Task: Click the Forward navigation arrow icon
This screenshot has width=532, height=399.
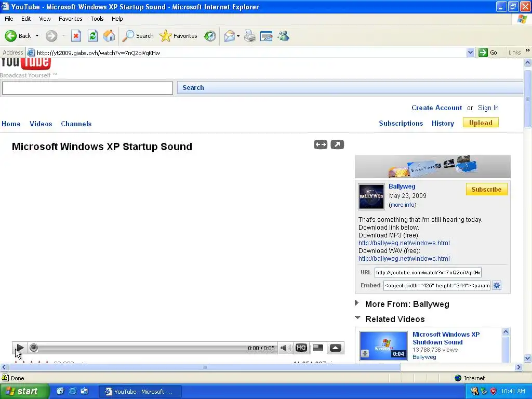Action: pos(51,36)
